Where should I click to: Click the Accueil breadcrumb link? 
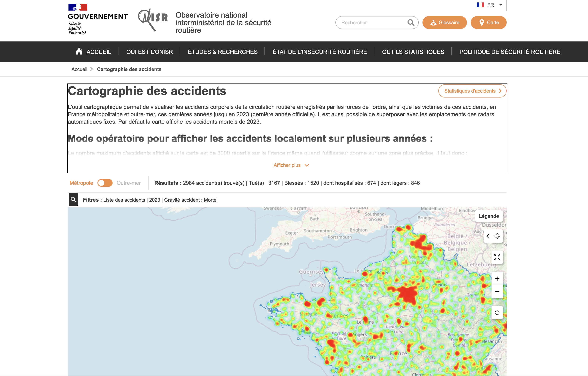click(x=79, y=69)
